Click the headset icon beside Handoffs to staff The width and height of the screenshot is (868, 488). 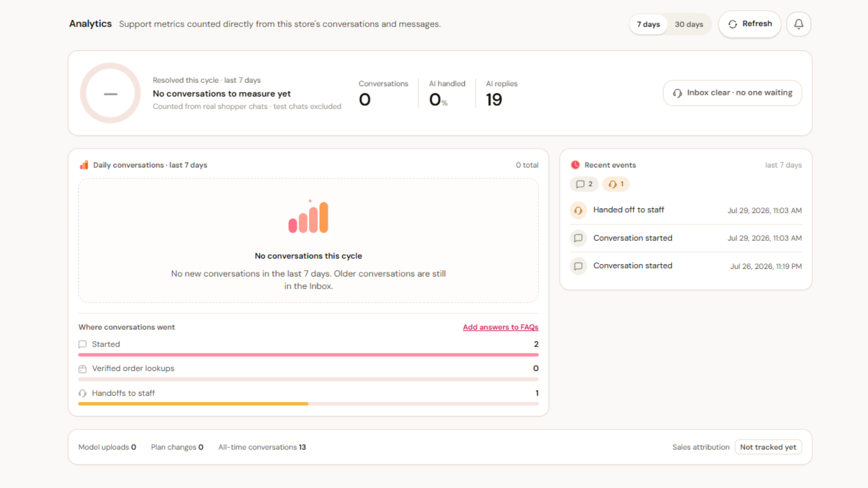click(x=82, y=393)
